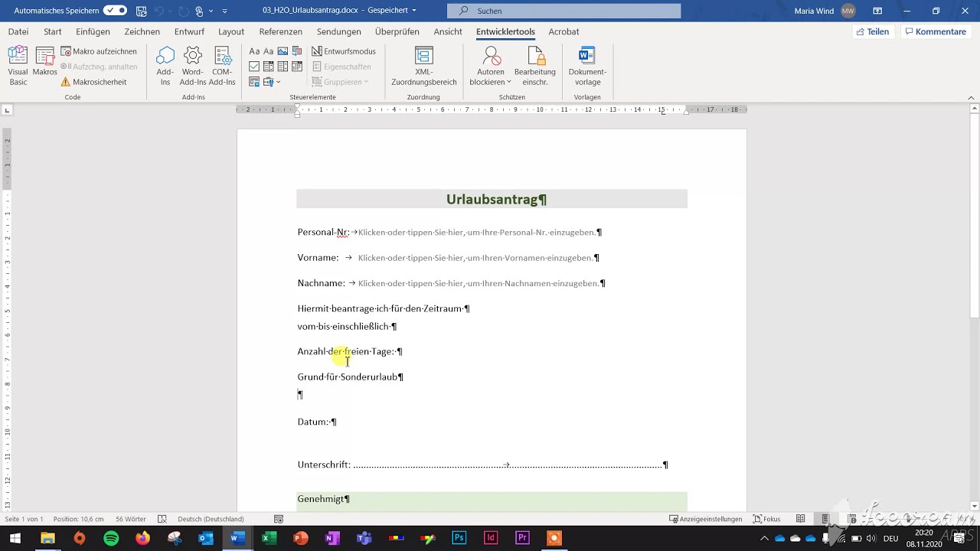980x551 pixels.
Task: Switch to the Überprüfen tab
Action: point(397,31)
